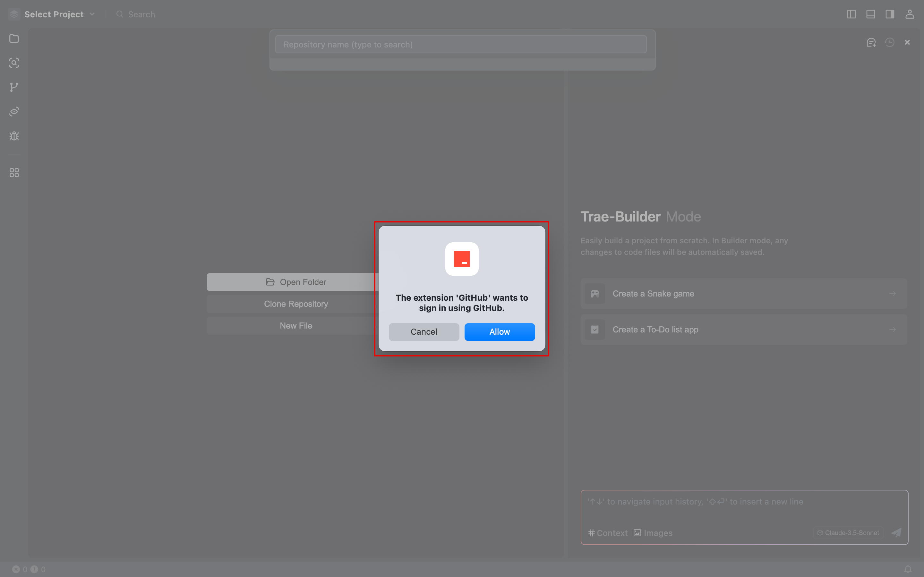Click the new chat icon in AI panel
This screenshot has height=577, width=924.
click(x=871, y=42)
